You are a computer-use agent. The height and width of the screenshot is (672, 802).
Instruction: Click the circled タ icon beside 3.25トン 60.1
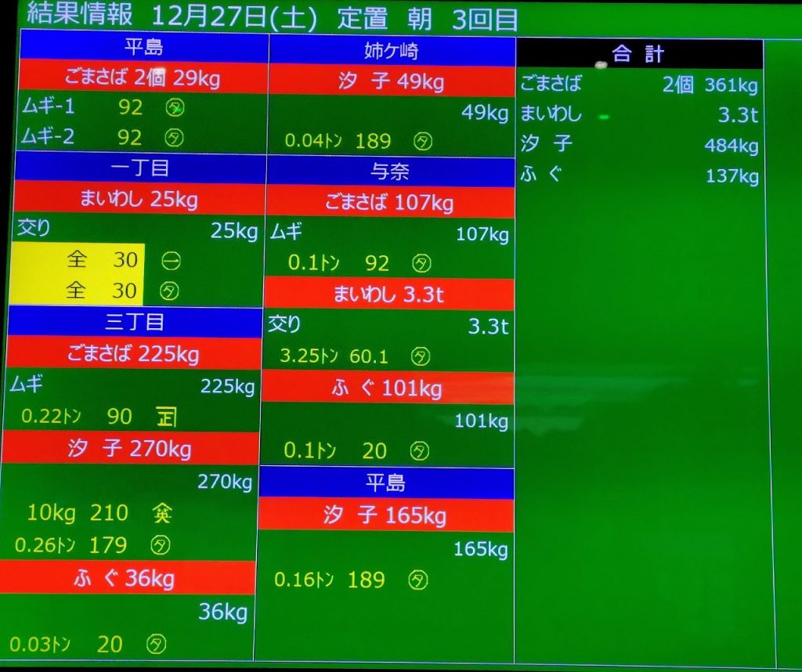(x=421, y=357)
